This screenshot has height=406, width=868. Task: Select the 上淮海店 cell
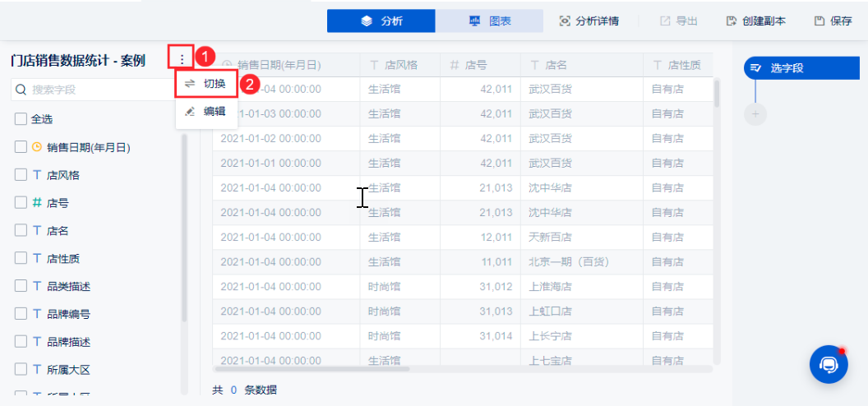coord(582,287)
